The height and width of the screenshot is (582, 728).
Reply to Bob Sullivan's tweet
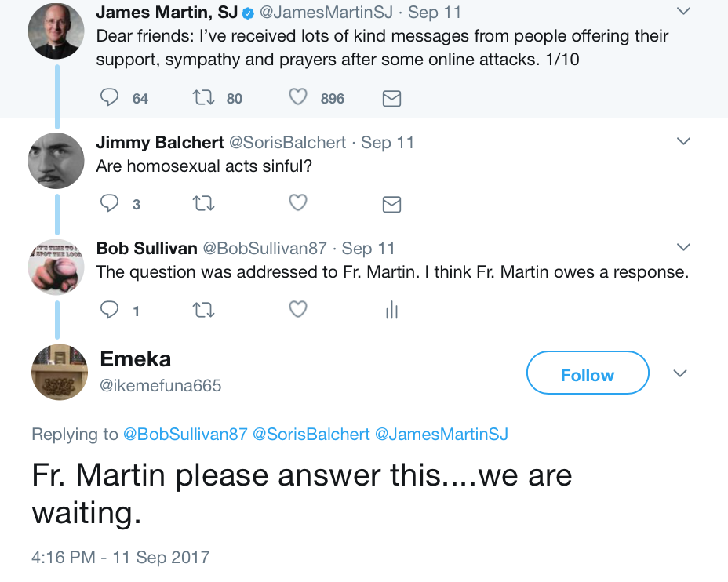(x=110, y=310)
